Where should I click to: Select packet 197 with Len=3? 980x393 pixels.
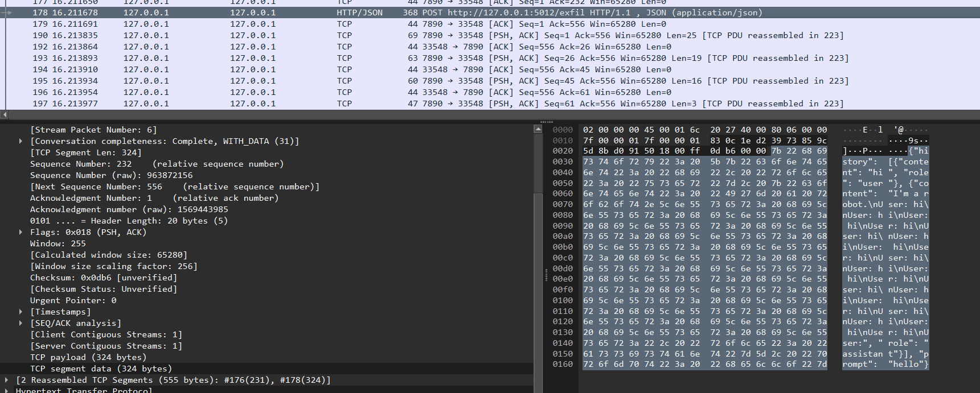[399, 104]
